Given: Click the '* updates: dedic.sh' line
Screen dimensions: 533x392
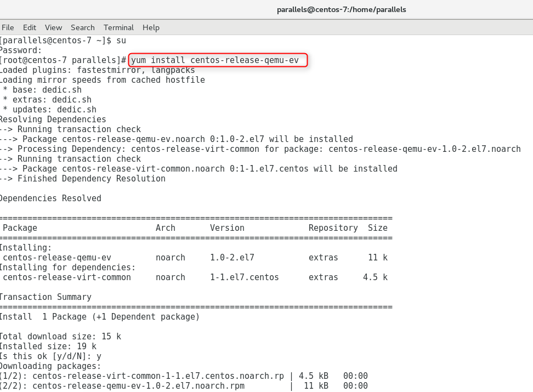Looking at the screenshot, I should [x=50, y=110].
